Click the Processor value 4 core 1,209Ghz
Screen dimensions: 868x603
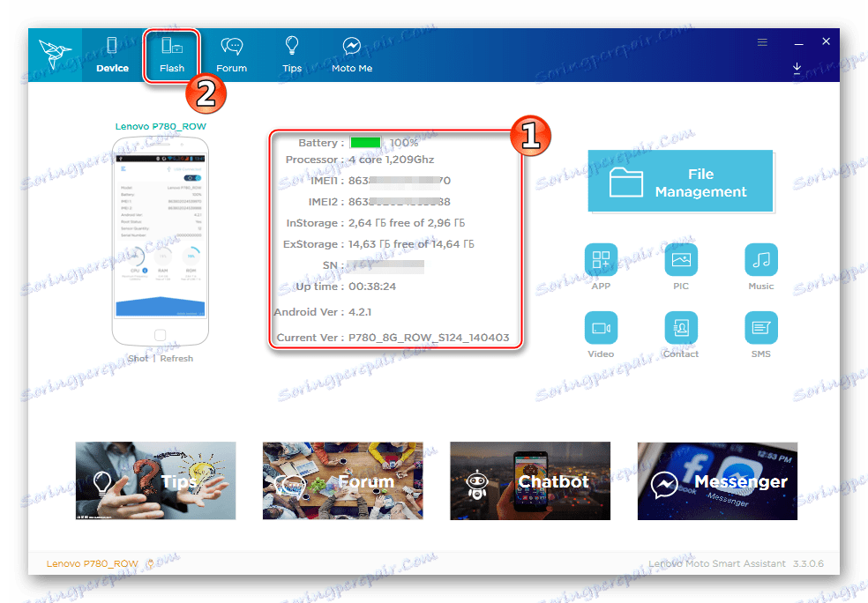click(x=391, y=160)
